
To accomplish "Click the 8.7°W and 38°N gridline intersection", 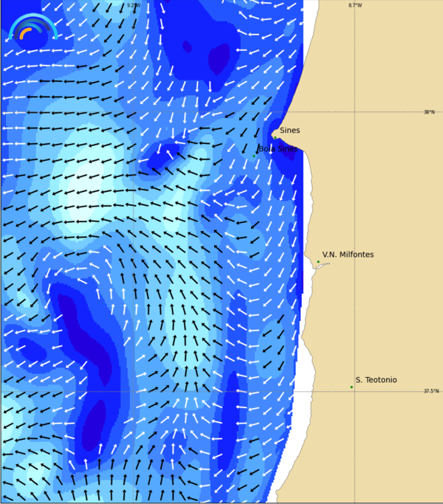I will tap(355, 112).
